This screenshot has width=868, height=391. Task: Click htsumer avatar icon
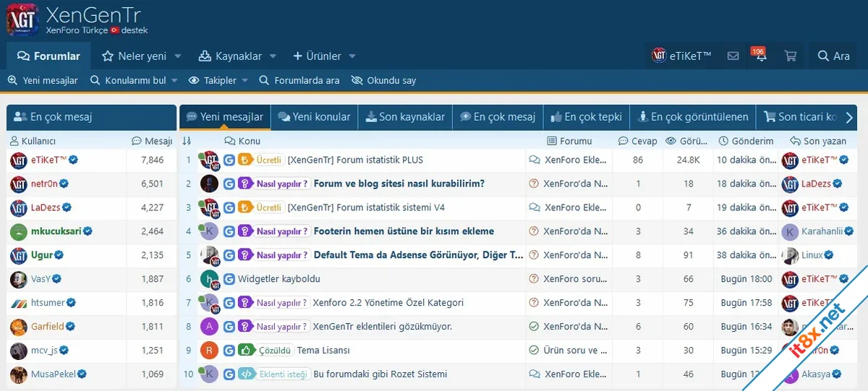point(19,303)
